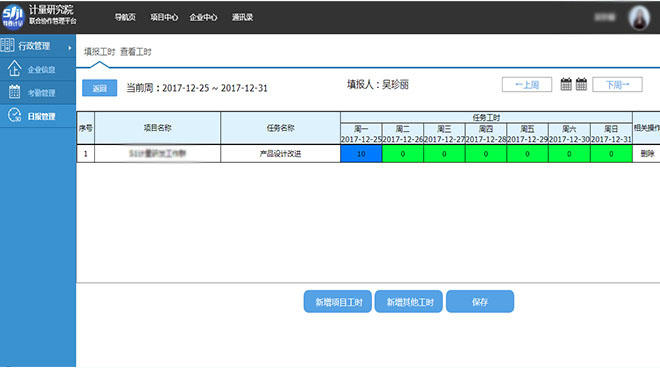Click the green 周三 2017-12-27 hours cell
The image size is (660, 368).
click(444, 154)
